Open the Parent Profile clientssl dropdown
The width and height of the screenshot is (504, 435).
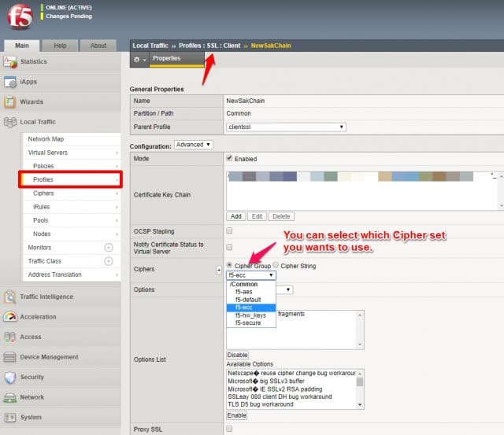[286, 127]
